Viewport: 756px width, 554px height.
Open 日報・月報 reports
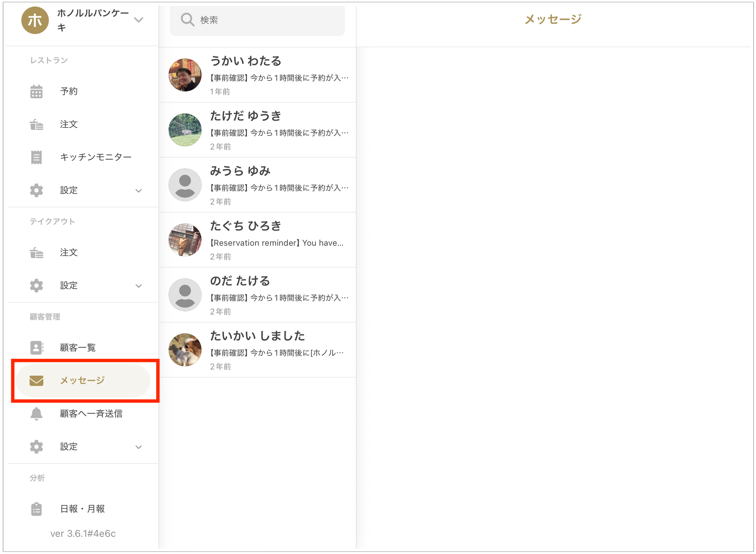tap(83, 509)
